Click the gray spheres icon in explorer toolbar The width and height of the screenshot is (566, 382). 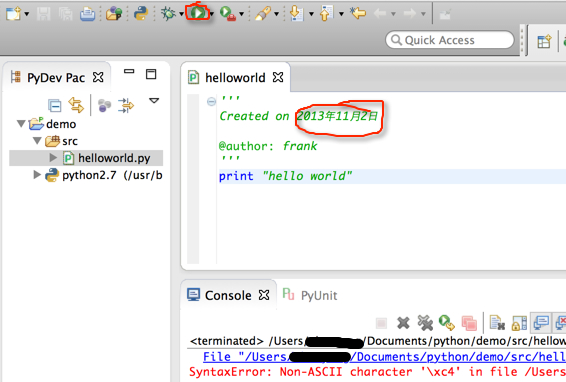click(104, 105)
